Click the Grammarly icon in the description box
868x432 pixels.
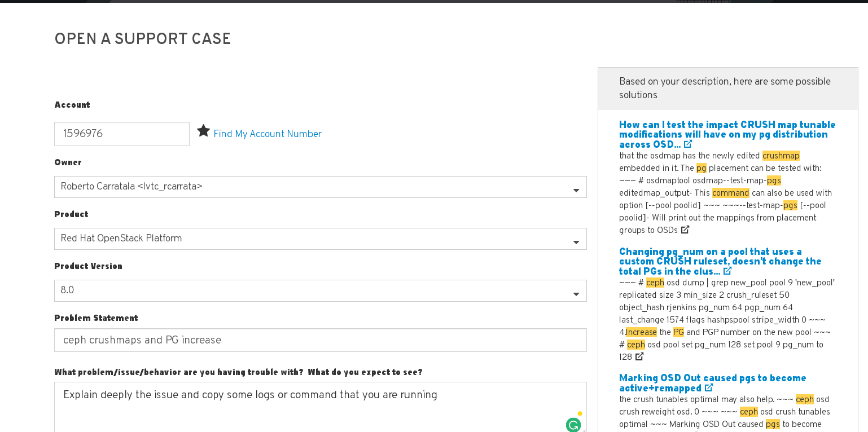[x=573, y=425]
